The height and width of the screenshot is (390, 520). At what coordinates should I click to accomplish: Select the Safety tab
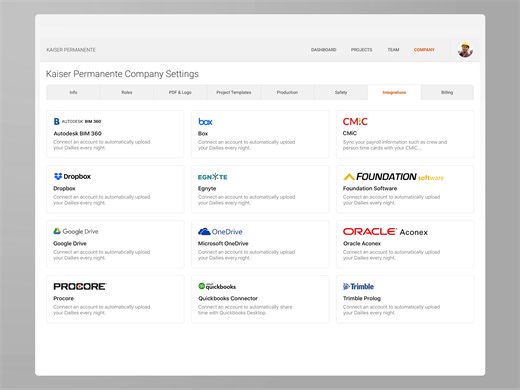point(341,92)
